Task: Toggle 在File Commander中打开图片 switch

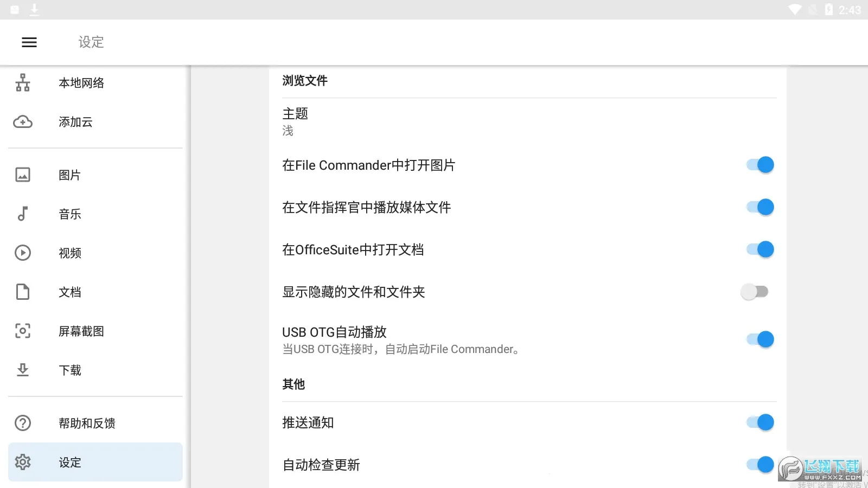Action: 759,165
